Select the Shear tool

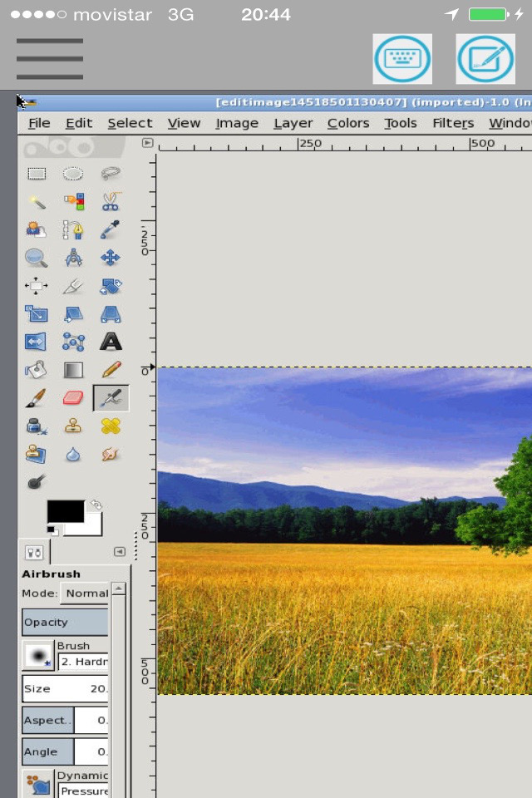[x=73, y=314]
